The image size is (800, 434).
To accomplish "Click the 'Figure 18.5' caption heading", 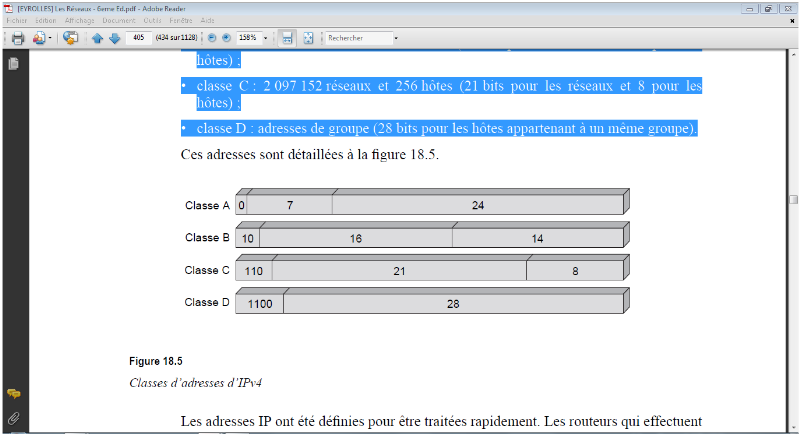I will tap(156, 361).
